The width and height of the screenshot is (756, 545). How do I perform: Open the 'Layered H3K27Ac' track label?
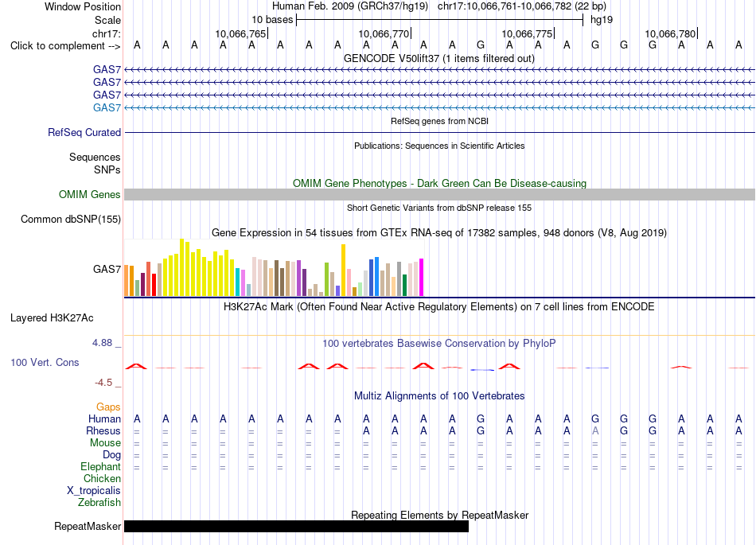coord(52,318)
